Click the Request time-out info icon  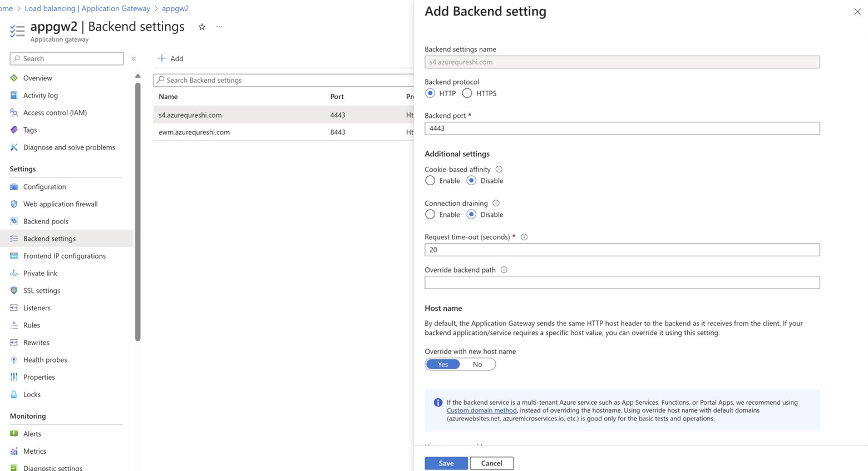pos(524,237)
